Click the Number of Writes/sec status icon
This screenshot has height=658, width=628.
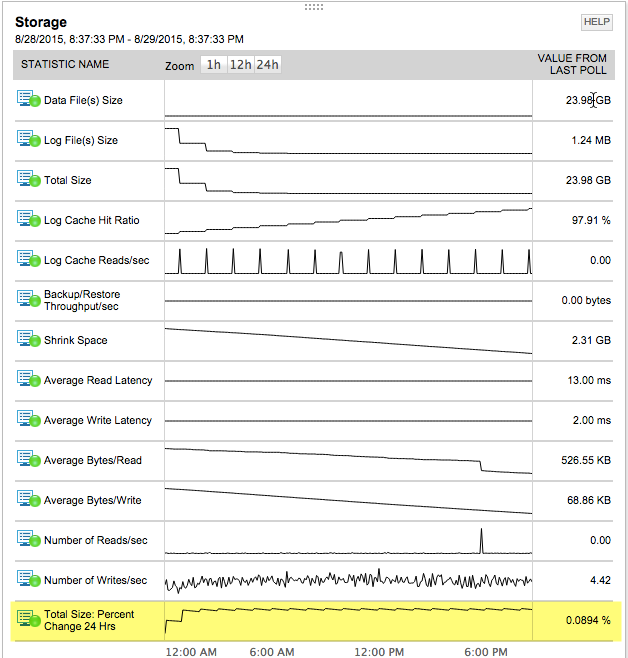click(x=29, y=579)
